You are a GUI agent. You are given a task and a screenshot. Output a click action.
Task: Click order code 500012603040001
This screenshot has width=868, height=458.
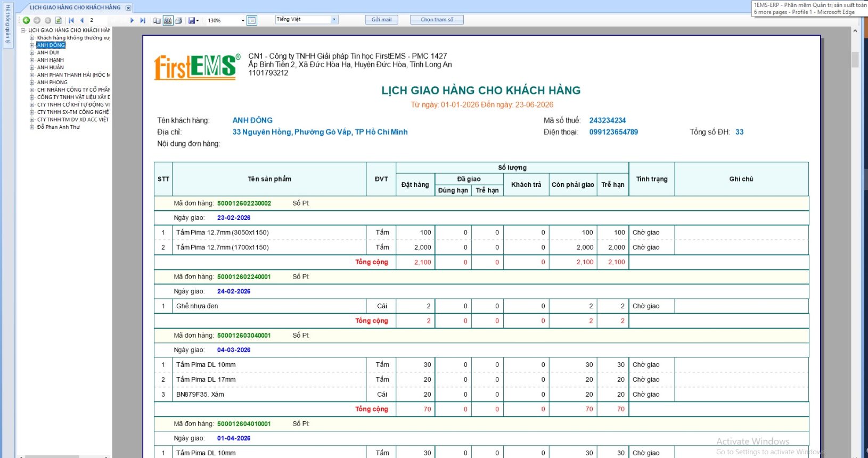point(244,336)
